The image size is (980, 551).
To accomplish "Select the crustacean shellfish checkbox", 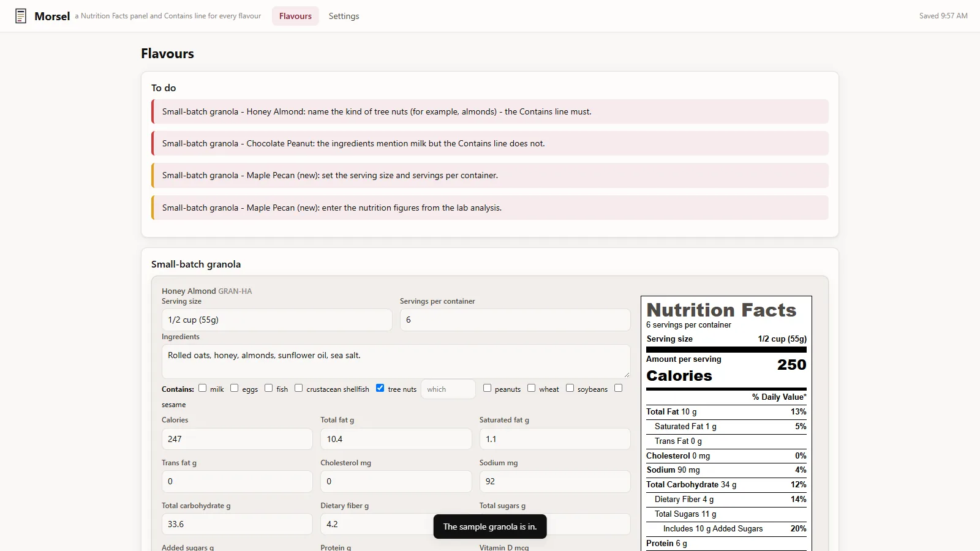I will tap(298, 388).
